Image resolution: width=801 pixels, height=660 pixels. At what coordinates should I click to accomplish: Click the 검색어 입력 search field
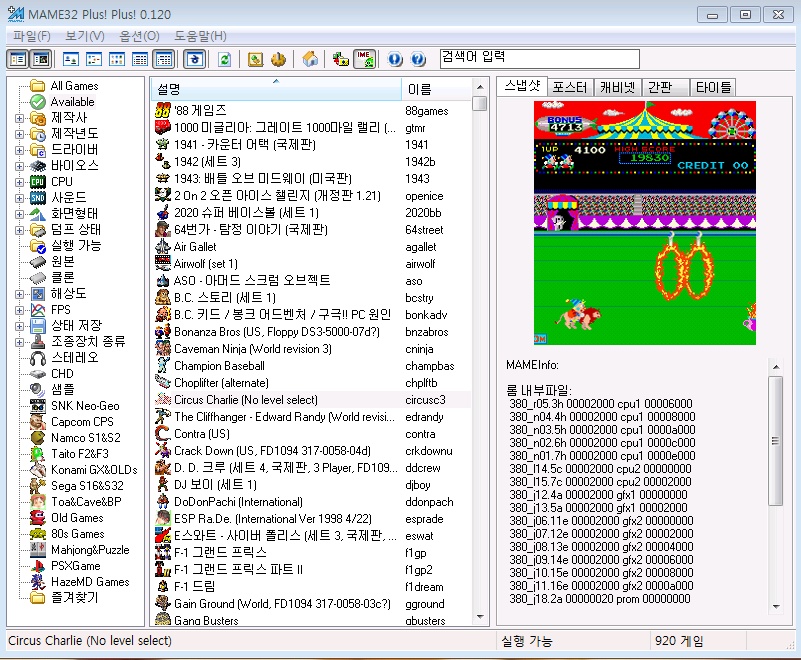[539, 59]
